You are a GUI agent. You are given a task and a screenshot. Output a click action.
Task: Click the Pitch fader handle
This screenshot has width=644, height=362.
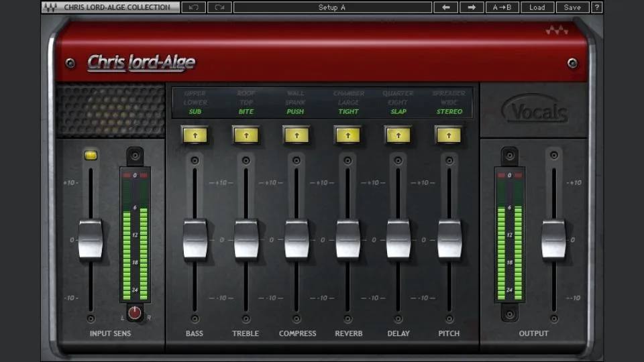(449, 240)
